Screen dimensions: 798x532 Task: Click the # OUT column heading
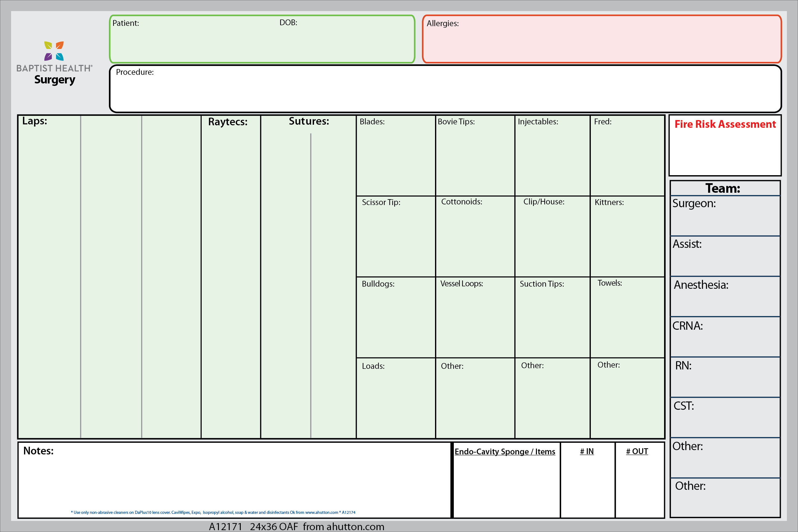[x=637, y=452]
